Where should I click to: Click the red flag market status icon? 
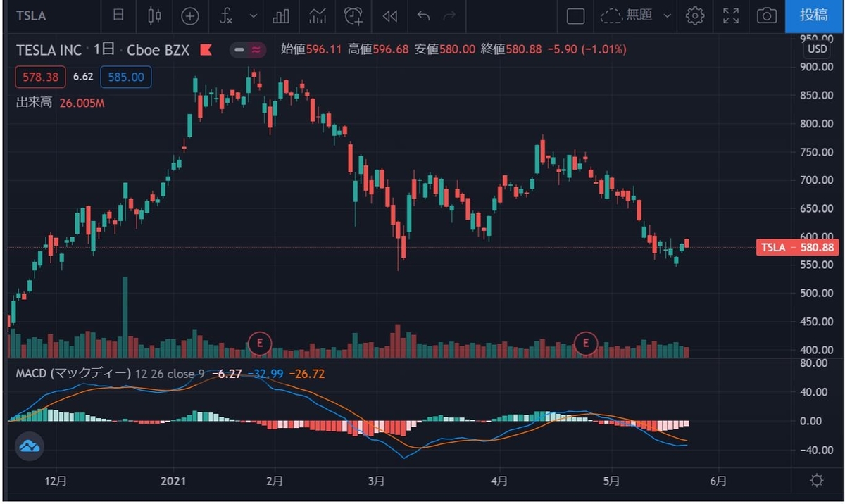point(206,50)
